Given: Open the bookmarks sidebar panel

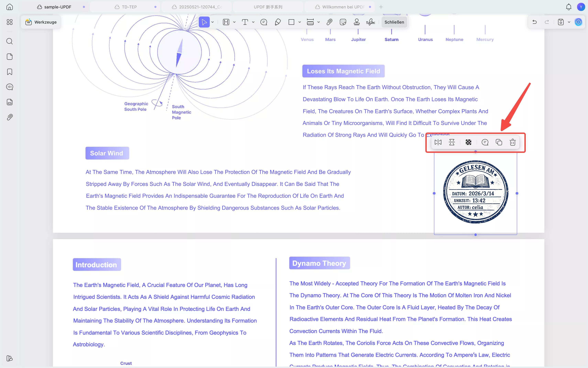Looking at the screenshot, I should click(9, 72).
